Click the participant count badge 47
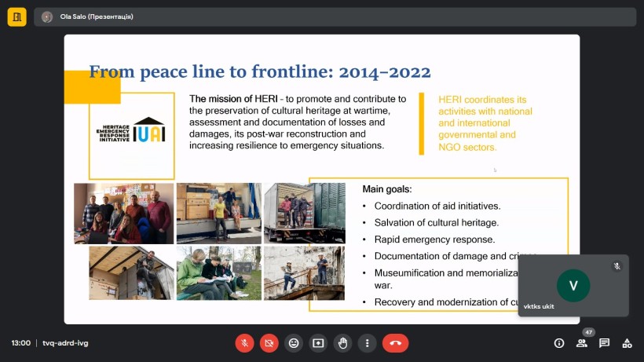The height and width of the screenshot is (362, 644). (589, 332)
